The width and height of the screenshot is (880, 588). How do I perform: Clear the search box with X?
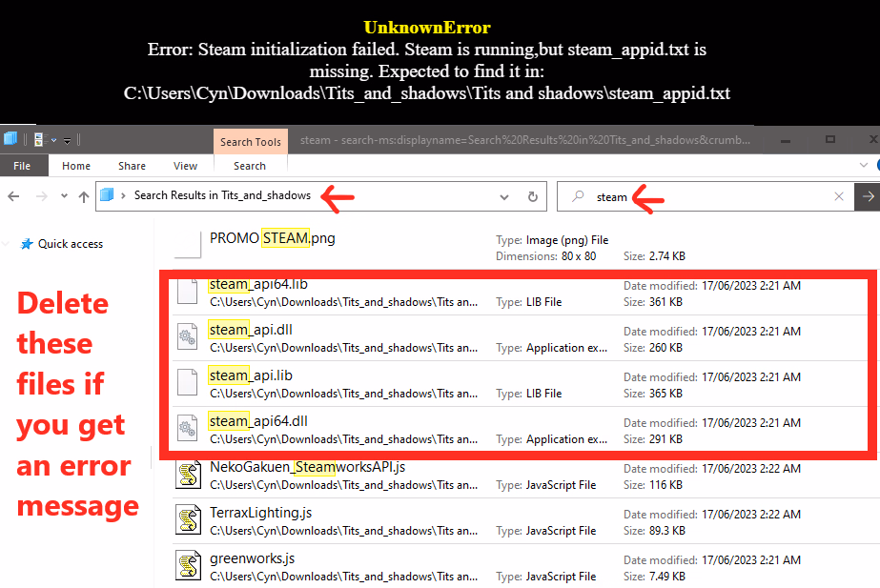[x=838, y=196]
